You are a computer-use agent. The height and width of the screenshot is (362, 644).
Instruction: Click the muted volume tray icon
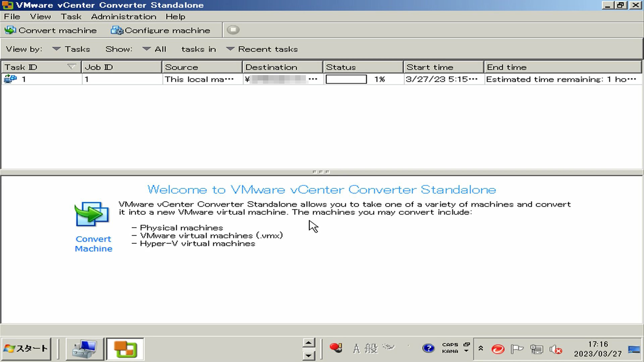(x=556, y=350)
